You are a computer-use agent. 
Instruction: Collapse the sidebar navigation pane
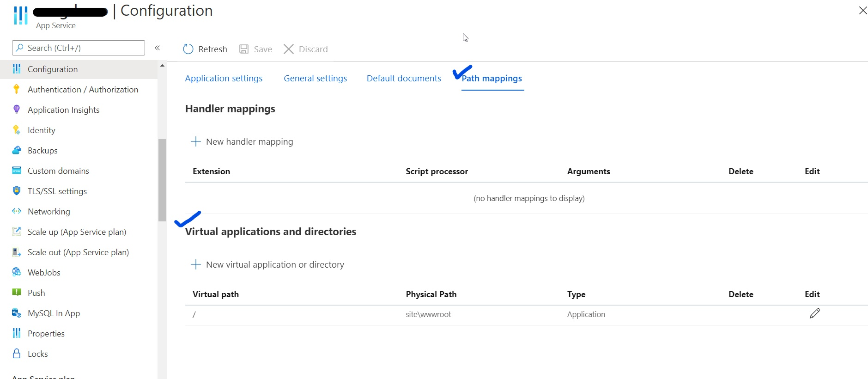pos(158,48)
